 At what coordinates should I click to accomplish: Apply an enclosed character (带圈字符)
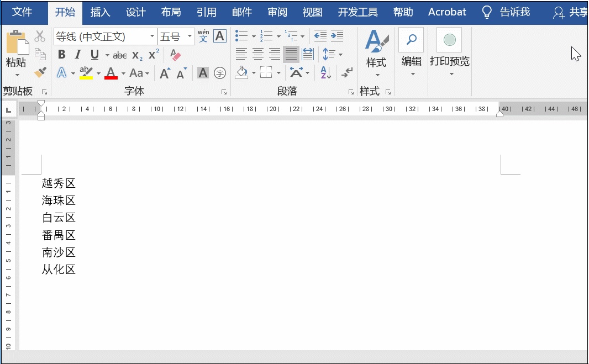point(219,72)
